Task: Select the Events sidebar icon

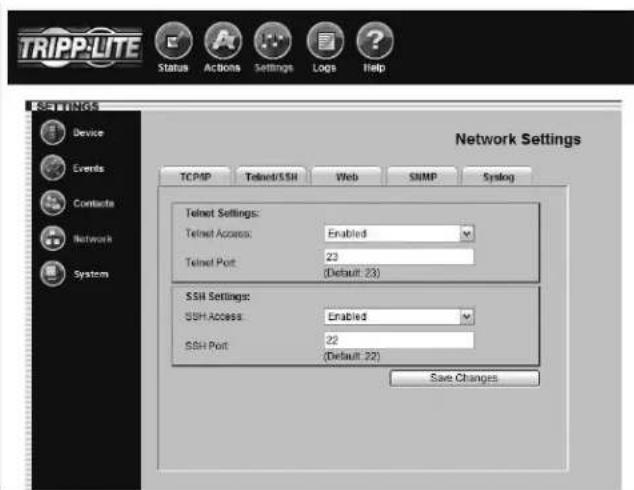Action: click(x=53, y=167)
